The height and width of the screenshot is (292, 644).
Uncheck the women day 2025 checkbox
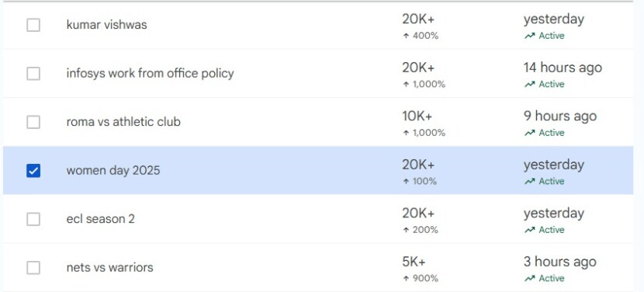click(33, 171)
